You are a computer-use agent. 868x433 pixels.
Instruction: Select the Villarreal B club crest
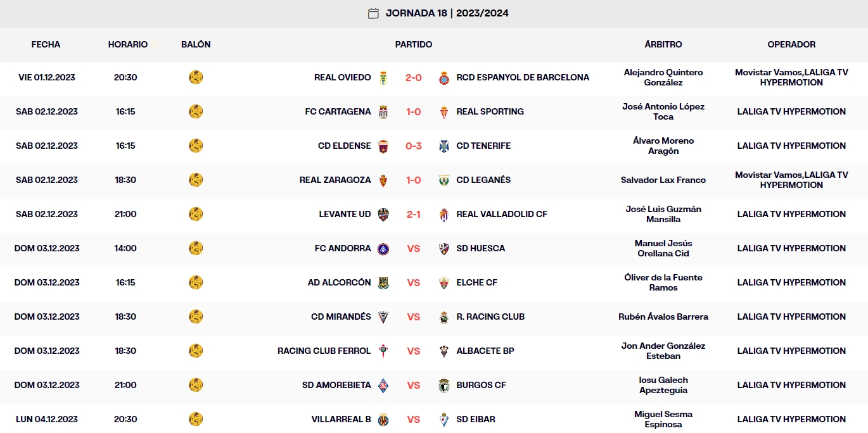383,419
